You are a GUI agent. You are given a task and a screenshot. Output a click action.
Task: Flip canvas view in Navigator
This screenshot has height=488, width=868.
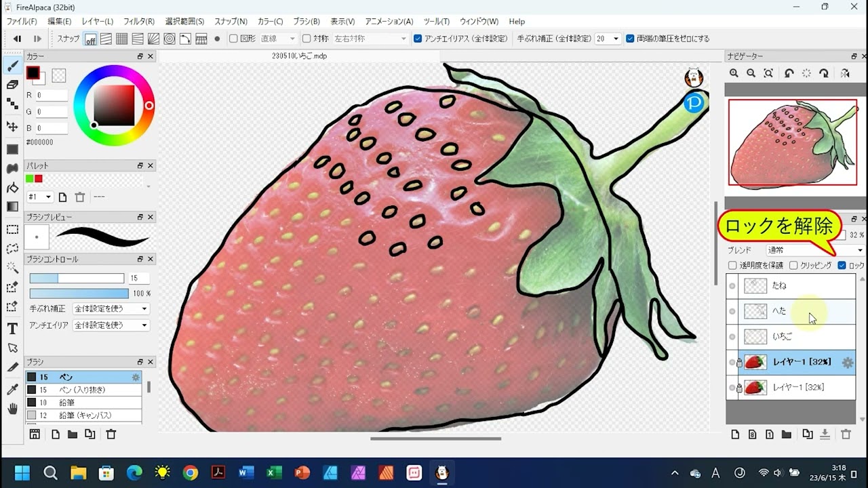click(845, 73)
